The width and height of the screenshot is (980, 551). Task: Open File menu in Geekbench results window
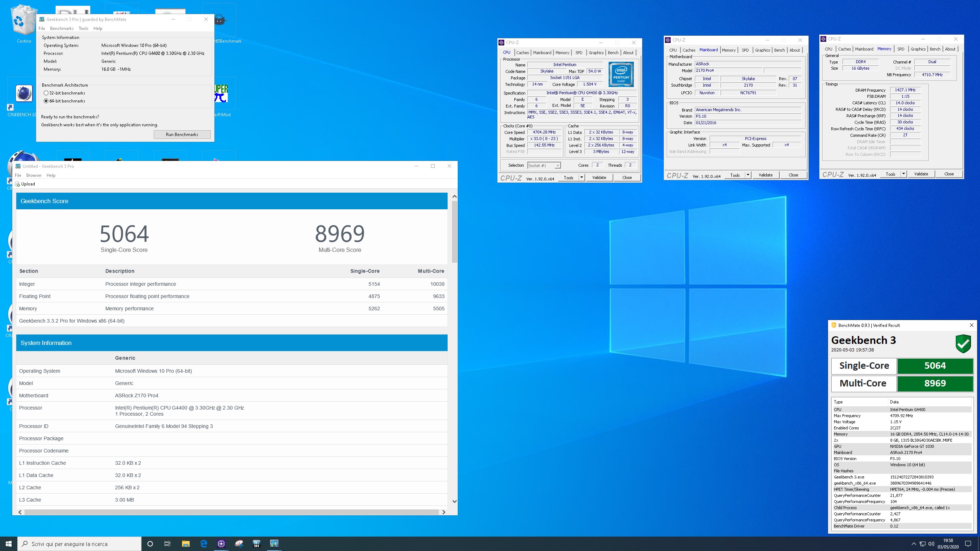click(x=18, y=175)
